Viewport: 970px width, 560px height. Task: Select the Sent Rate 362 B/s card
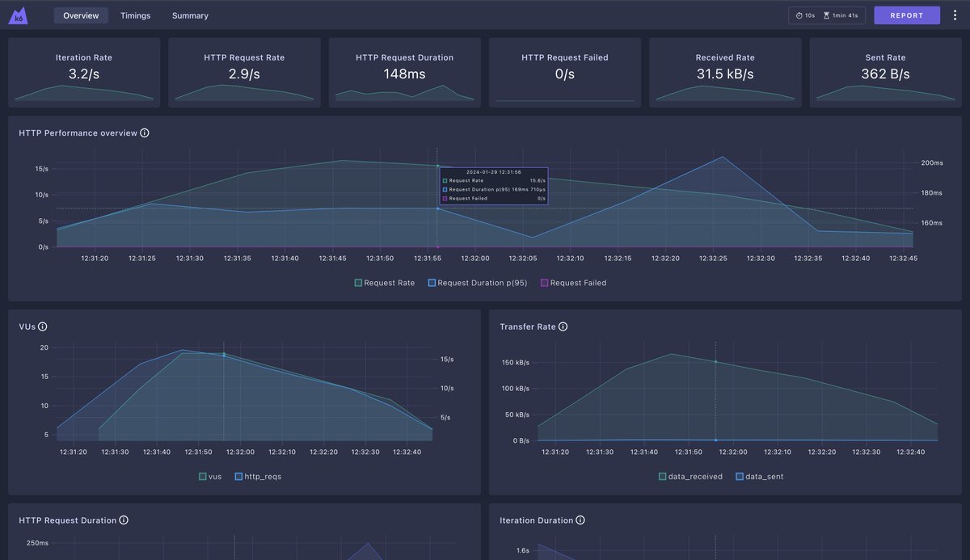point(885,73)
